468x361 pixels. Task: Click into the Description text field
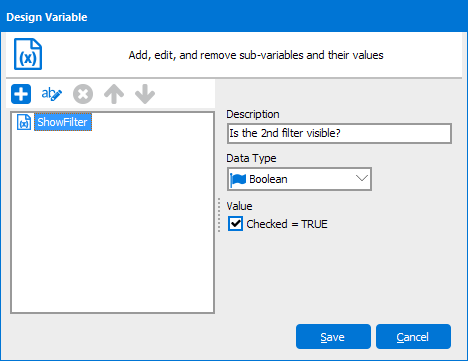click(339, 133)
